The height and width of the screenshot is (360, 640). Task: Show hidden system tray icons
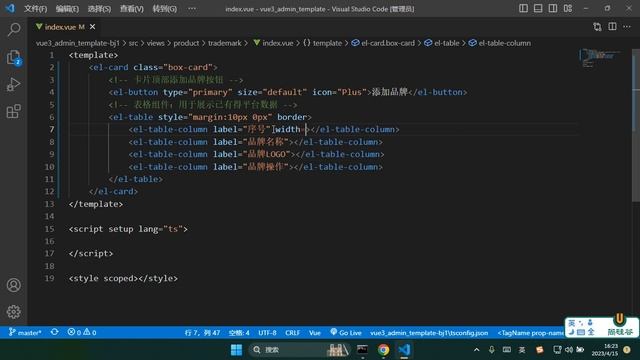pyautogui.click(x=476, y=350)
